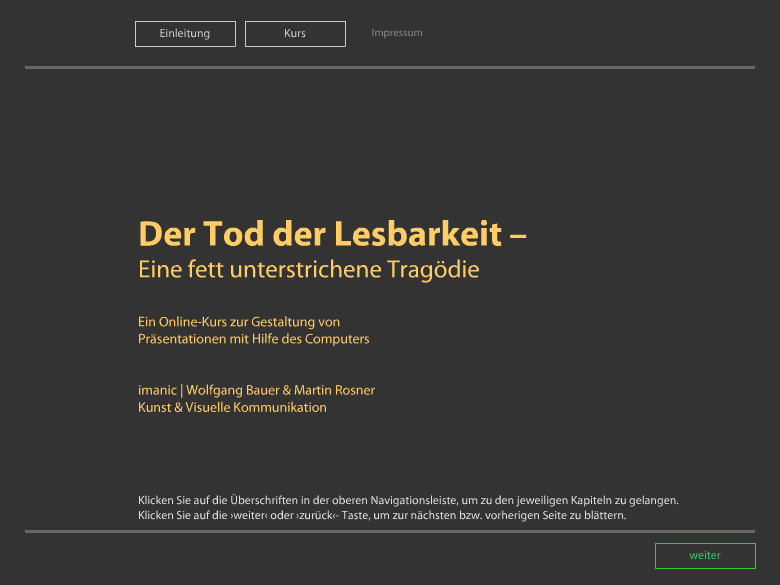Open the Impressum page

(396, 33)
